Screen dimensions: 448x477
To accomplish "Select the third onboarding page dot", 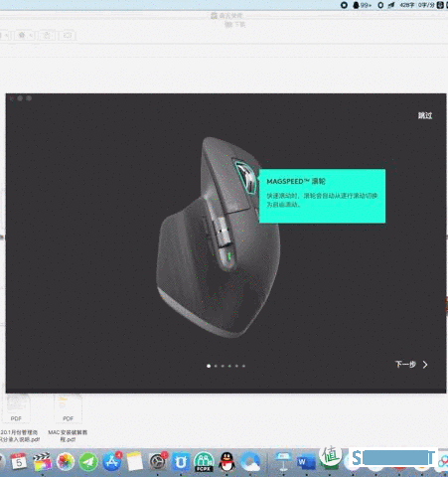I will [x=223, y=366].
